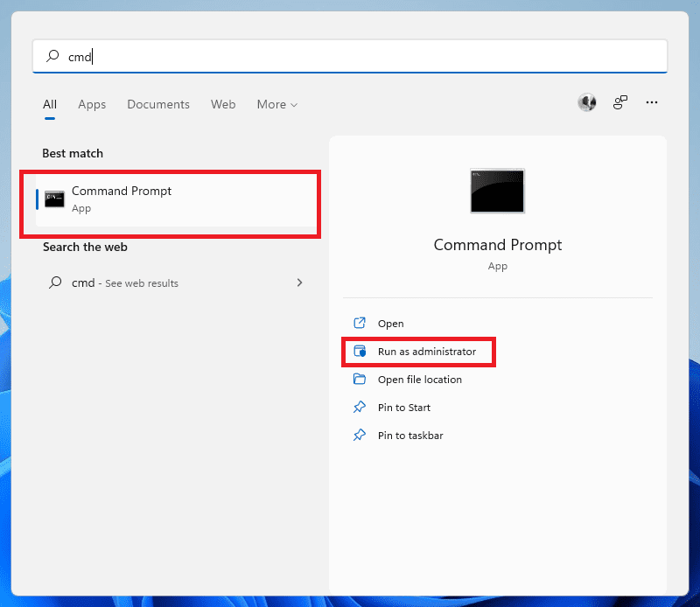
Task: Click the search magnifier icon in search box
Action: coord(52,56)
